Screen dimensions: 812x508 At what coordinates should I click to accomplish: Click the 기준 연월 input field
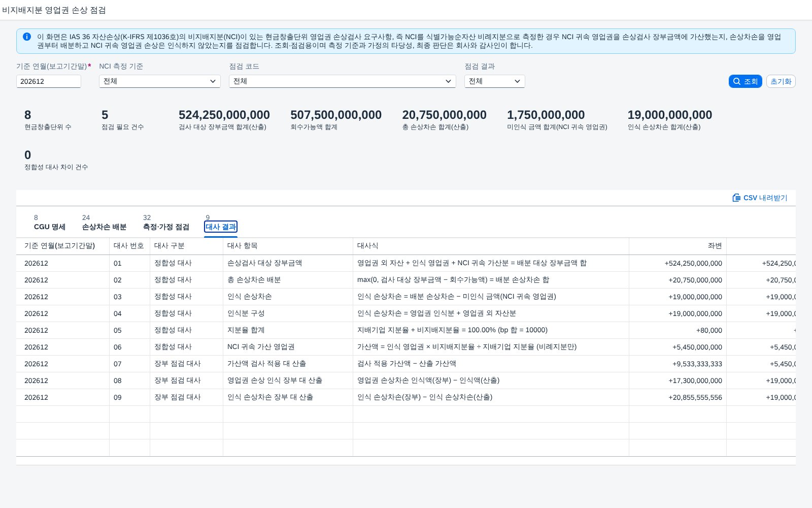49,81
